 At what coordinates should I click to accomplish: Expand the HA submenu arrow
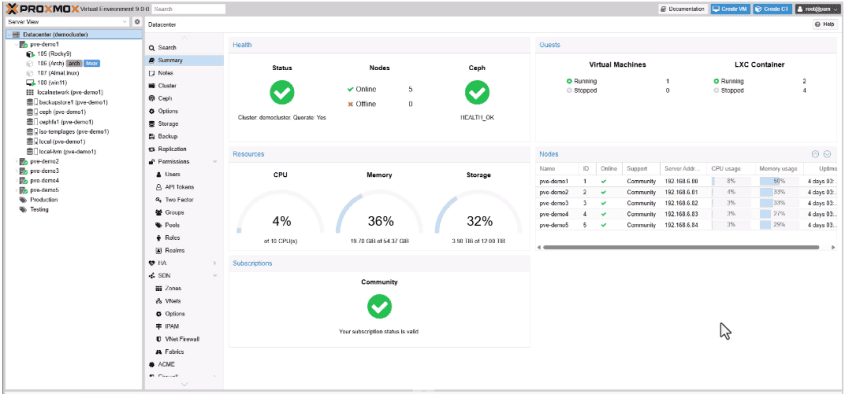pos(215,263)
